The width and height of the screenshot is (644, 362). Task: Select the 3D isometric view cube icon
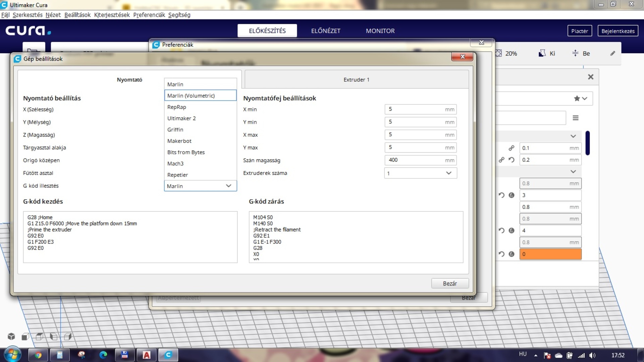[11, 336]
